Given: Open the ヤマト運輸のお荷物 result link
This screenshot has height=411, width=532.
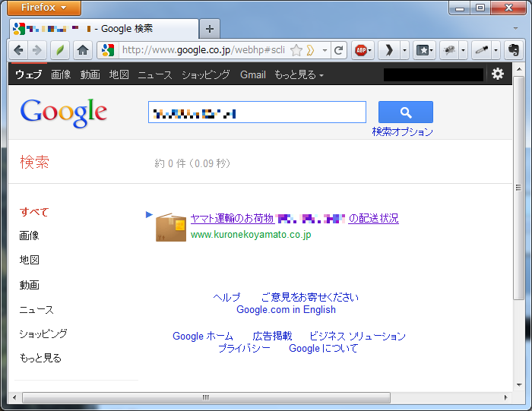Looking at the screenshot, I should click(x=295, y=218).
